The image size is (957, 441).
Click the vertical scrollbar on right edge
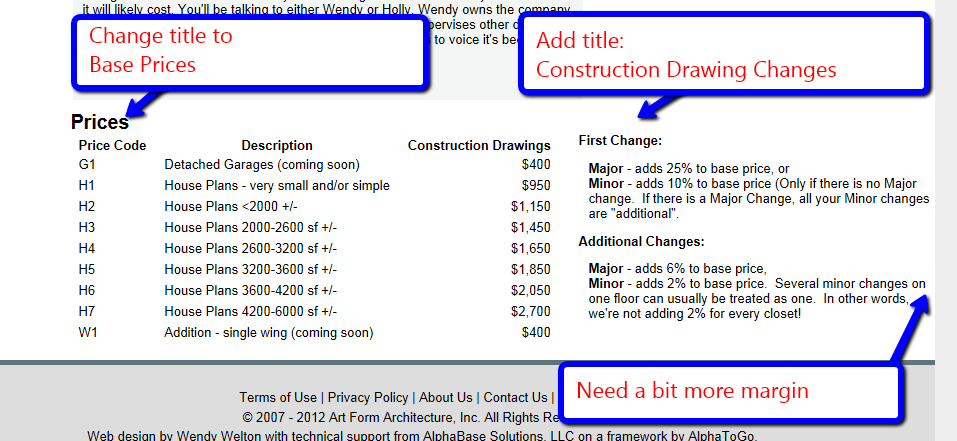click(945, 200)
